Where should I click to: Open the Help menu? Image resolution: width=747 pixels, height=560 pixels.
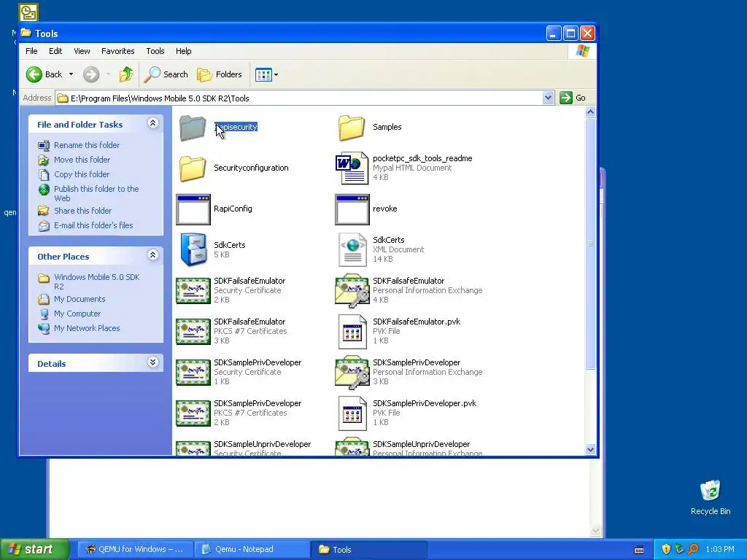click(183, 51)
